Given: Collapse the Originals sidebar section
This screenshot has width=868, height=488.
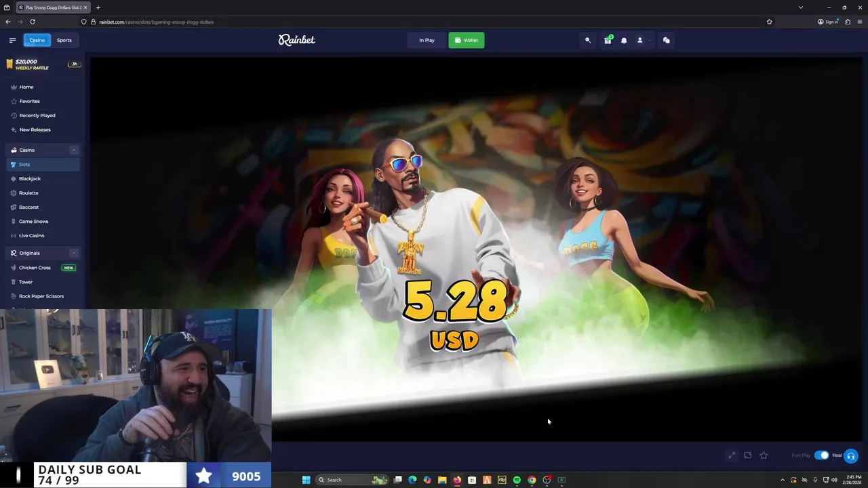Looking at the screenshot, I should (74, 253).
